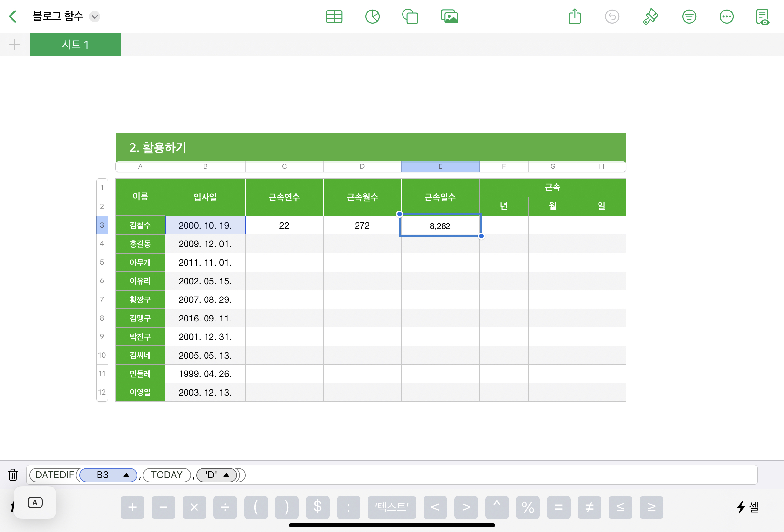The width and height of the screenshot is (784, 532).
Task: Add a new sheet with plus button
Action: coord(14,45)
